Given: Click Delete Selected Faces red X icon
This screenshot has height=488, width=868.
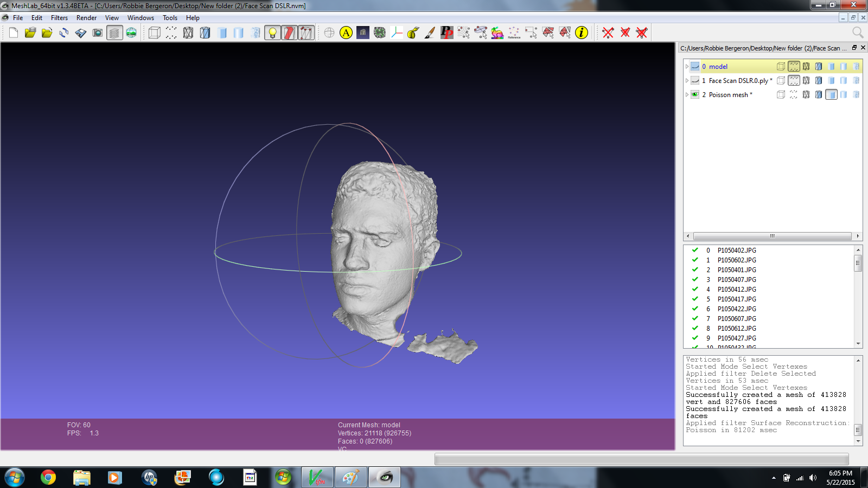Looking at the screenshot, I should tap(625, 33).
